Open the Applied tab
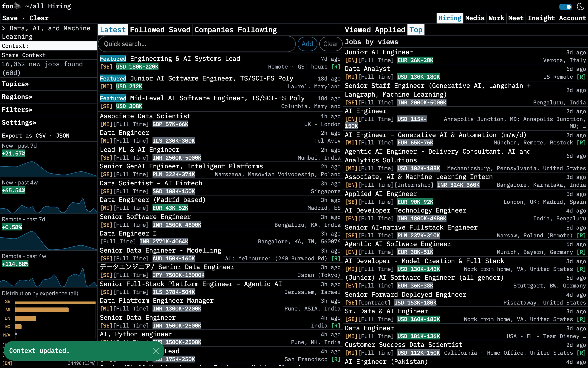The width and height of the screenshot is (588, 368). coord(390,30)
